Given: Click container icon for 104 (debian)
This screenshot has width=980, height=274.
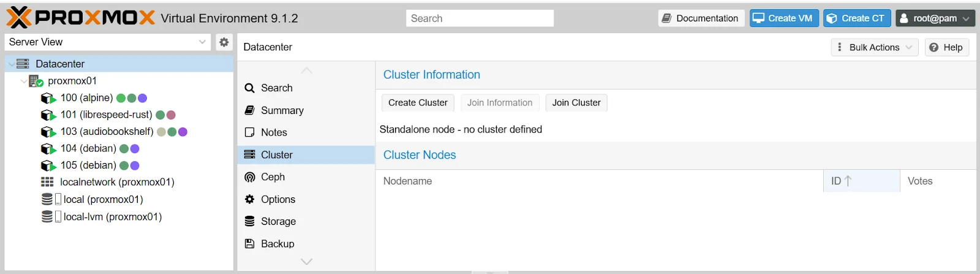Looking at the screenshot, I should [x=48, y=148].
